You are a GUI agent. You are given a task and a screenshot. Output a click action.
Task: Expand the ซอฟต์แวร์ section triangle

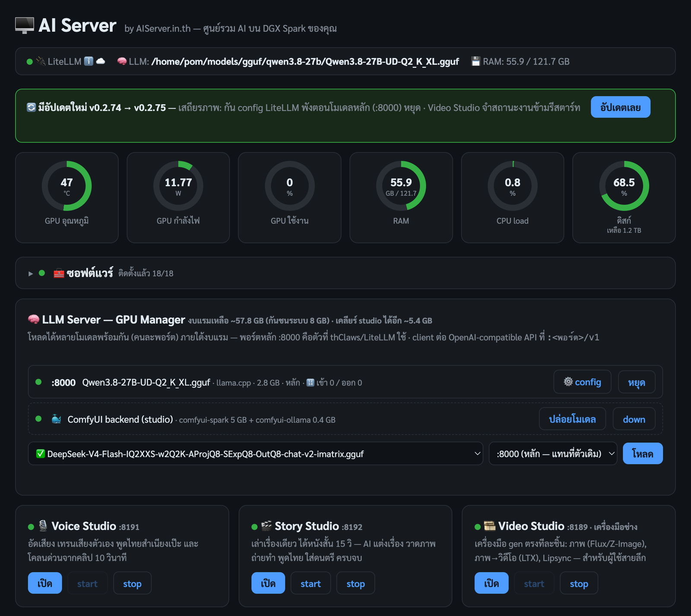(31, 273)
